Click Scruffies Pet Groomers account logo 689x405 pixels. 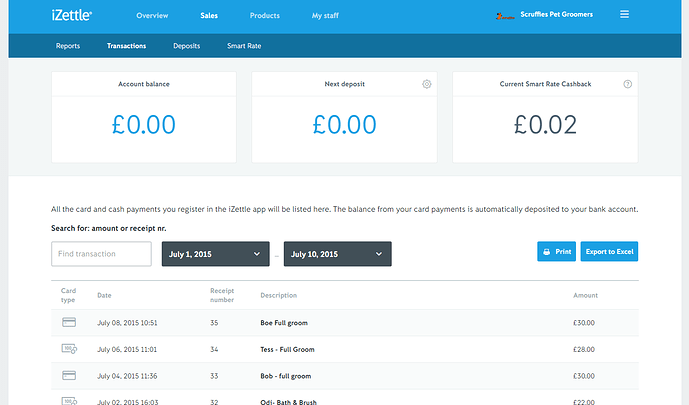(505, 16)
